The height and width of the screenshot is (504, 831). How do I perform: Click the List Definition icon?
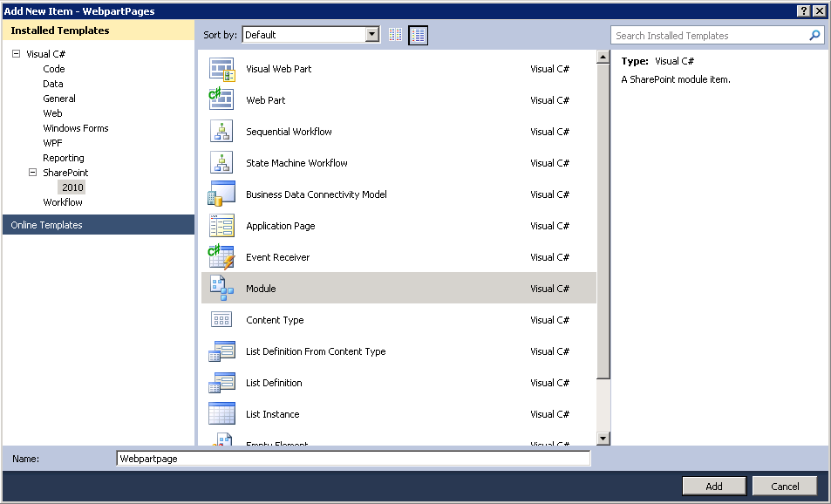click(x=221, y=383)
